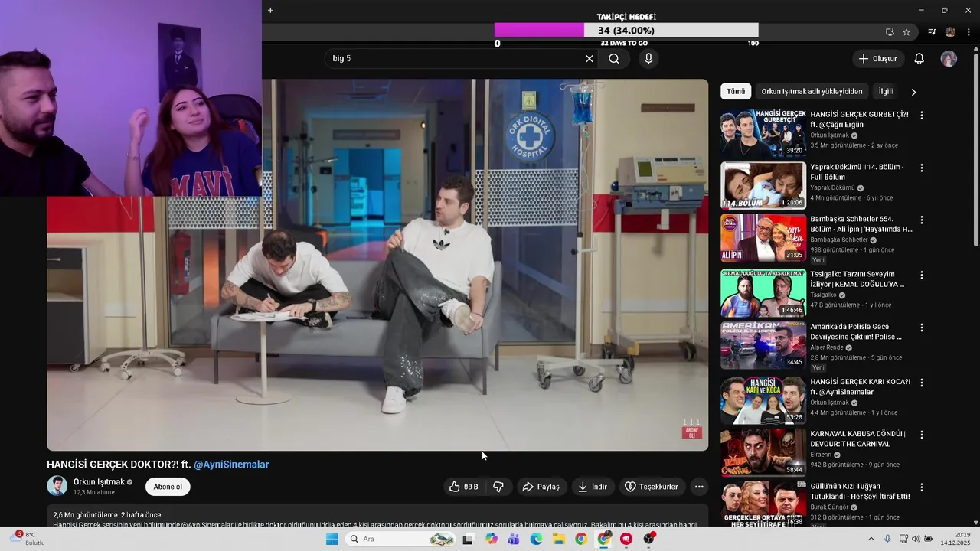This screenshot has height=551, width=980.
Task: Select Orkun Işıtmak adlı yükleyiciden chip
Action: click(812, 91)
